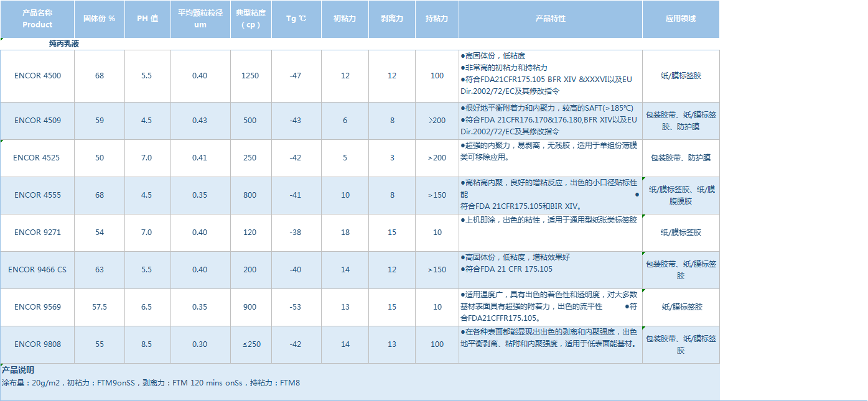Click Tg value -53 in ENCOR 9569 row
868x401 pixels.
pyautogui.click(x=296, y=307)
